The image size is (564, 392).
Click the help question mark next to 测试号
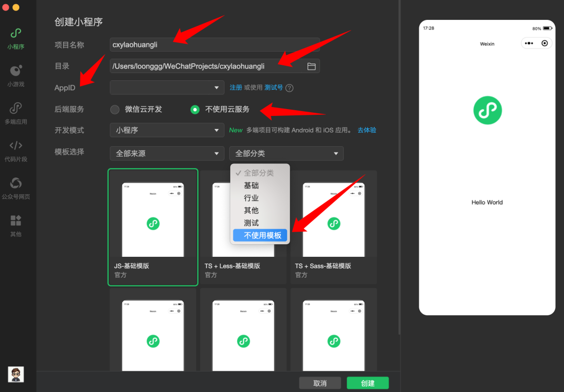[x=289, y=88]
